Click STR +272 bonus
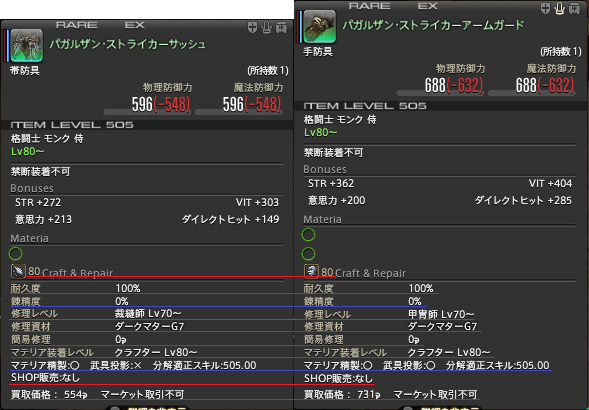The image size is (589, 410). point(38,203)
